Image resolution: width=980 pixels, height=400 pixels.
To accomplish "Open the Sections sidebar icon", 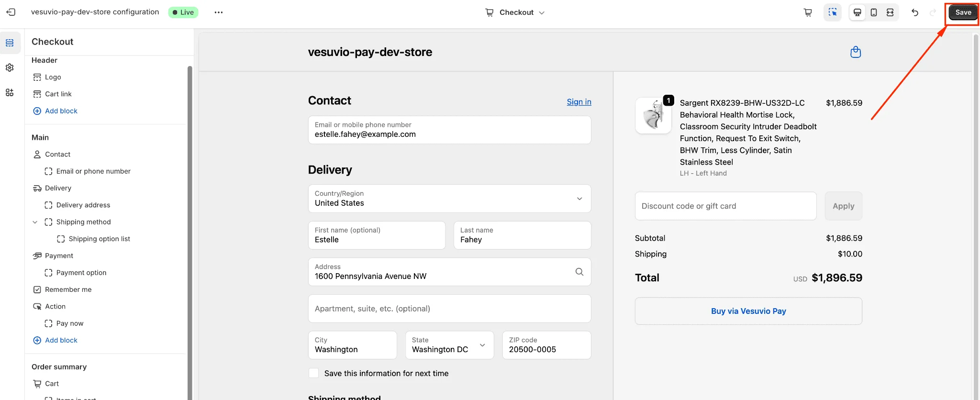I will coord(10,43).
